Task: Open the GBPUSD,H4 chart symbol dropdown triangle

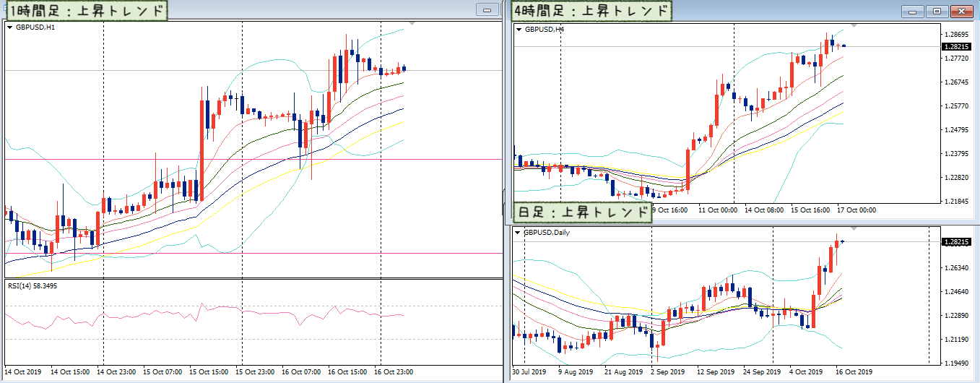Action: (x=519, y=30)
